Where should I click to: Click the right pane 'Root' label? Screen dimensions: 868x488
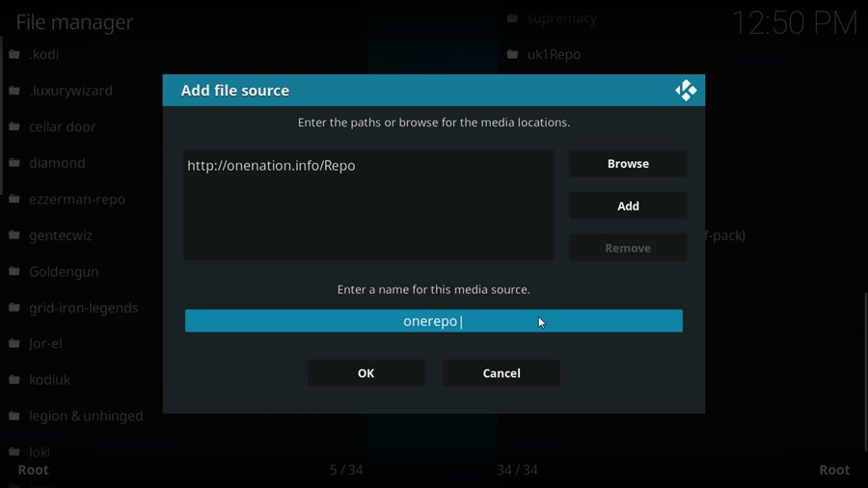click(834, 470)
